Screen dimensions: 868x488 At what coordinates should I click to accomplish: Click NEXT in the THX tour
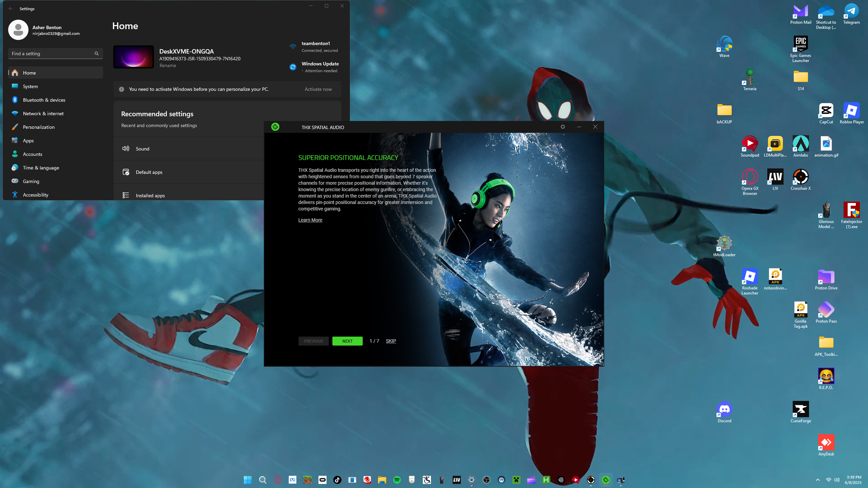coord(347,341)
